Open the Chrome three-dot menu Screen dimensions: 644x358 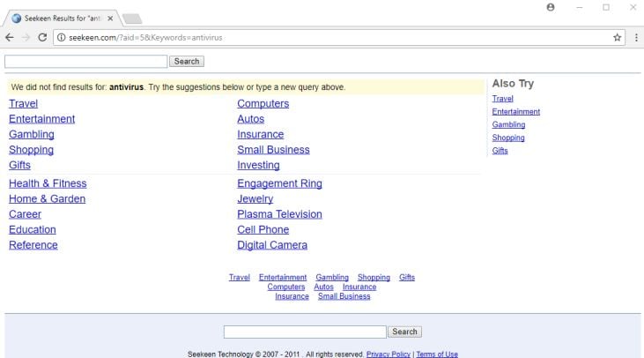click(636, 37)
